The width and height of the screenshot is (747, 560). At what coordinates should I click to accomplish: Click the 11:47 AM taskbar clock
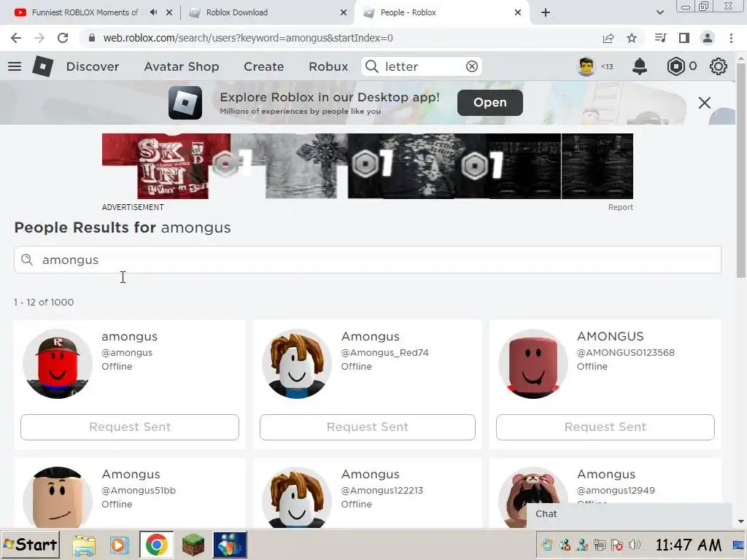(x=689, y=545)
